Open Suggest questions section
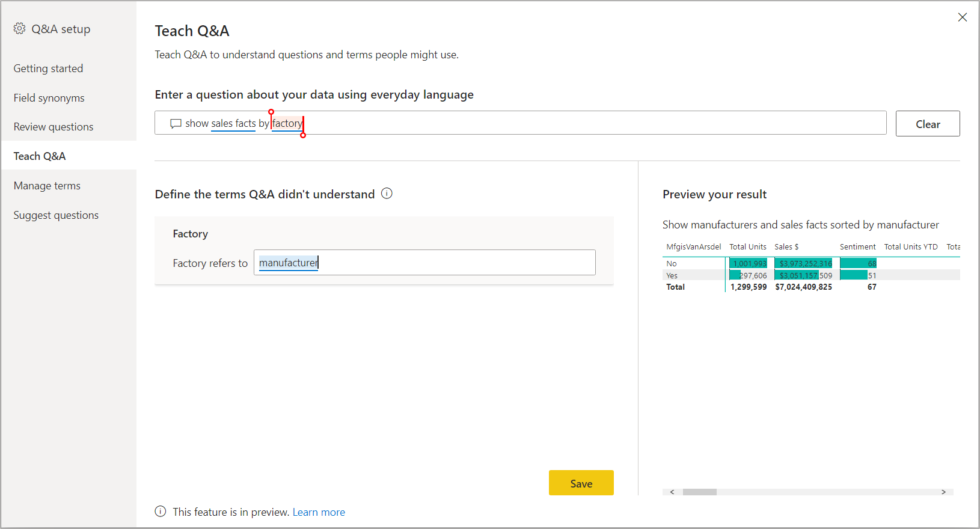The width and height of the screenshot is (980, 529). [x=56, y=215]
